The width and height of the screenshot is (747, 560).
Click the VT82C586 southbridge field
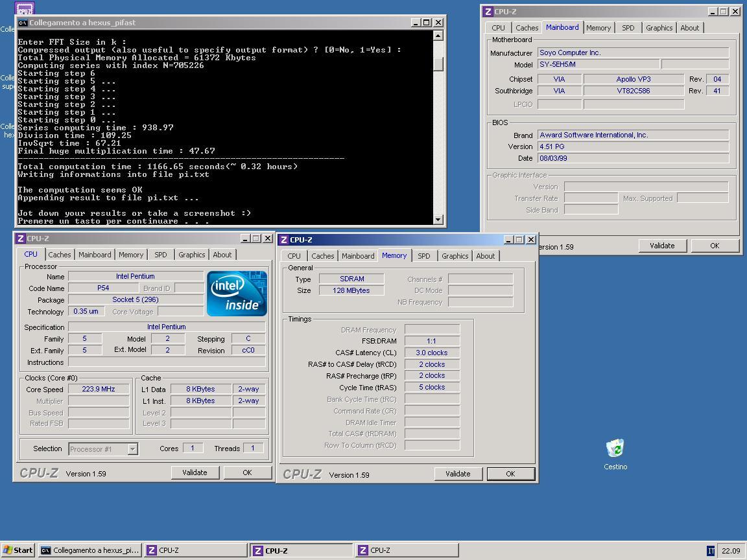tap(634, 91)
